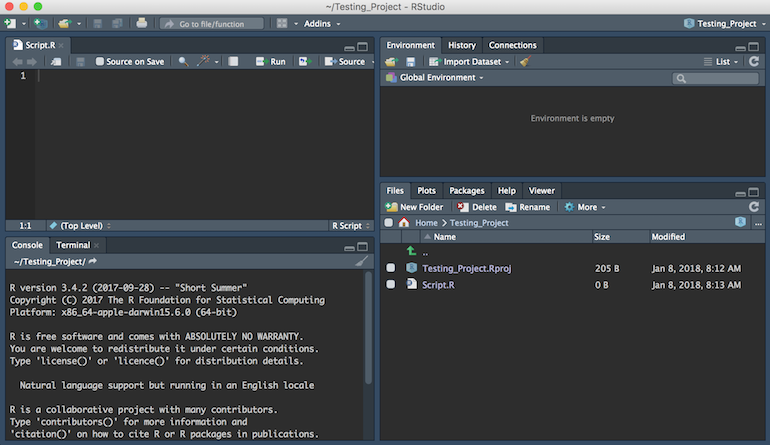Switch to the Connections tab
Viewport: 770px width, 445px height.
click(512, 45)
